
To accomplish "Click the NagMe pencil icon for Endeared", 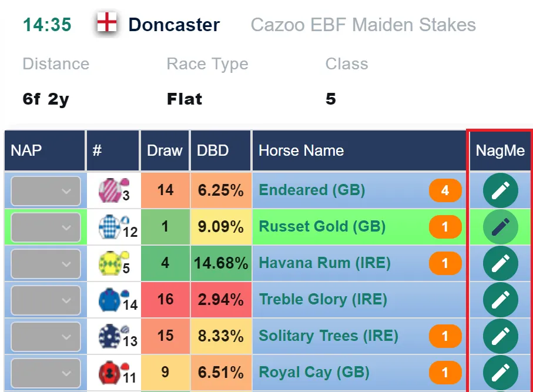I will click(x=500, y=190).
